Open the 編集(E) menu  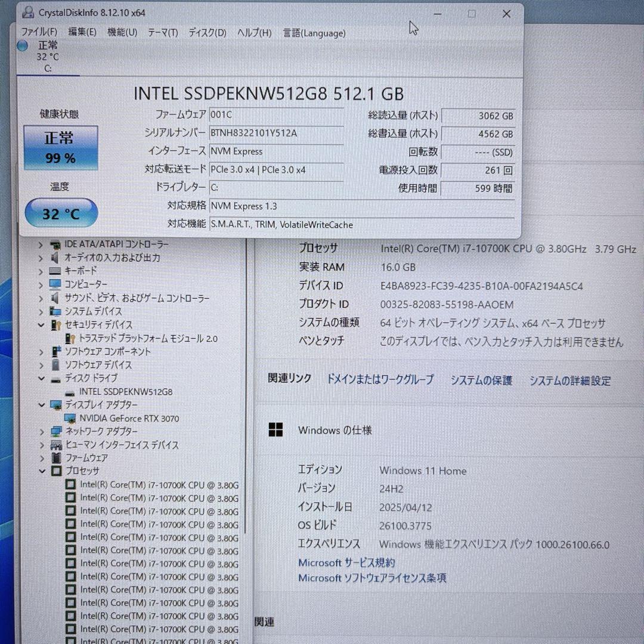[82, 32]
